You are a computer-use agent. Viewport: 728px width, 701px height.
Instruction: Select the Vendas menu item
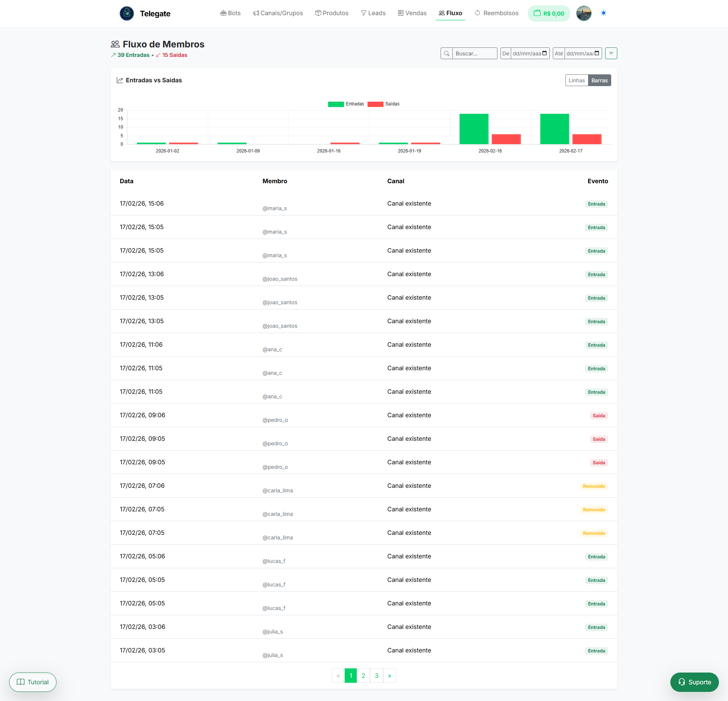point(416,13)
